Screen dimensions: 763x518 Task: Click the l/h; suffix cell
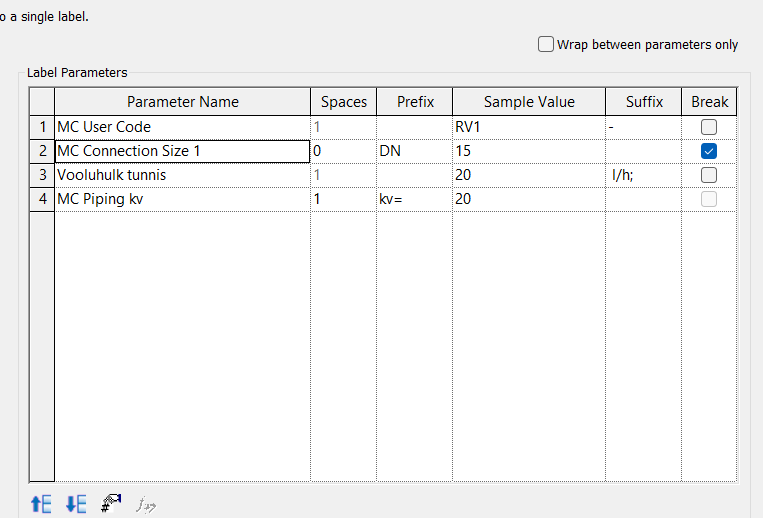(x=644, y=175)
